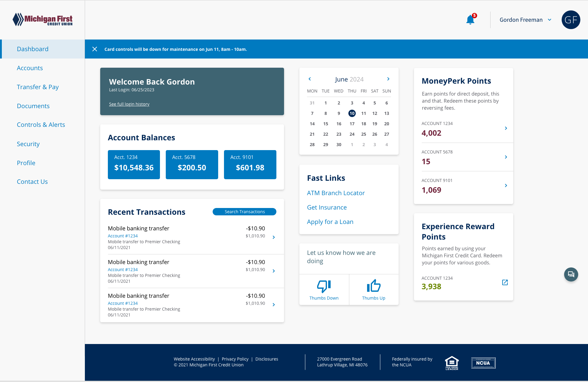This screenshot has width=588, height=382.
Task: Open the ATM Branch Locator link
Action: pyautogui.click(x=336, y=193)
